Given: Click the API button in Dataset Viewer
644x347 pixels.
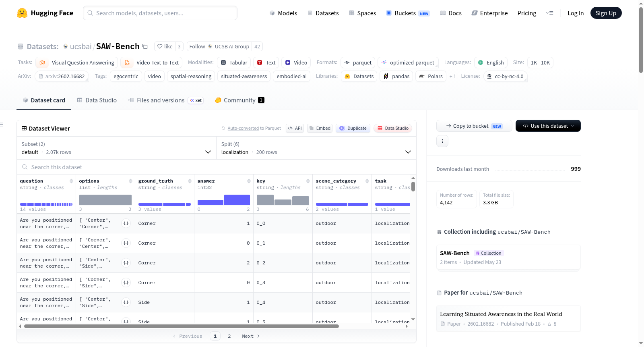Looking at the screenshot, I should tap(295, 128).
